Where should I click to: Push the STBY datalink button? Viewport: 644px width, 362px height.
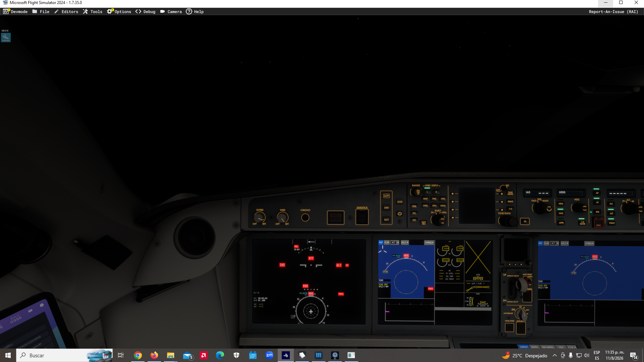click(386, 208)
